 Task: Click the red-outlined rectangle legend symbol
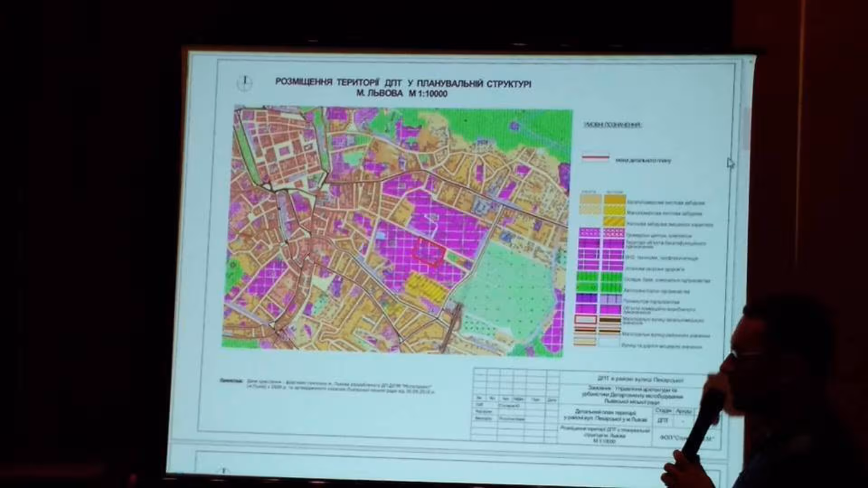586,319
